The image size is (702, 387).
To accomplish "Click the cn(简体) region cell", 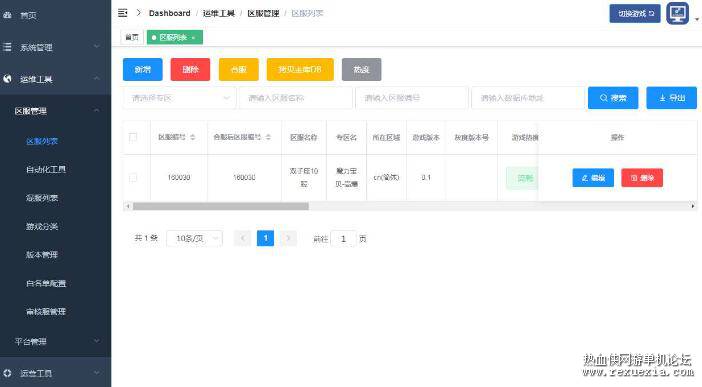I will (386, 177).
